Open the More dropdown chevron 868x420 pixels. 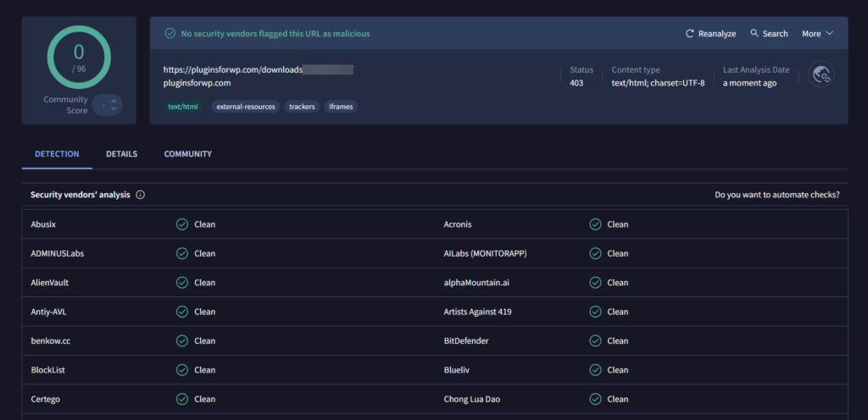829,33
